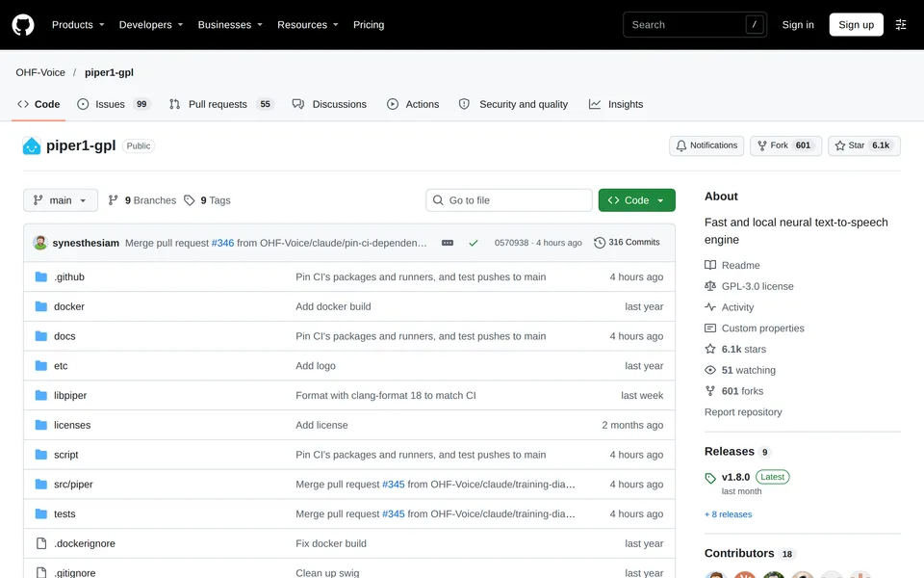The width and height of the screenshot is (924, 578).
Task: Click the watching eye icon
Action: tap(710, 370)
